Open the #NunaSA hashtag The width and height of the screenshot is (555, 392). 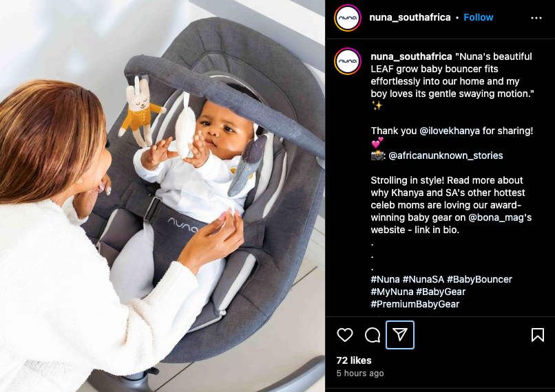(423, 279)
